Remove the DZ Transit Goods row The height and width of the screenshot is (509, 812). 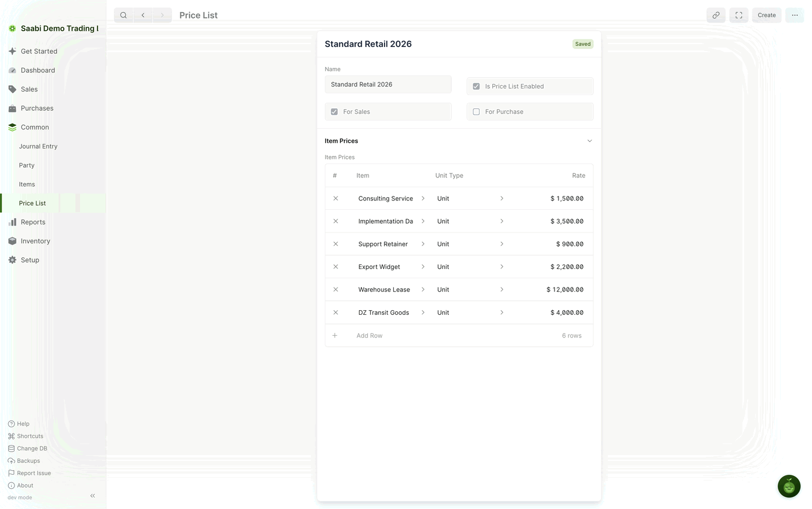[335, 312]
